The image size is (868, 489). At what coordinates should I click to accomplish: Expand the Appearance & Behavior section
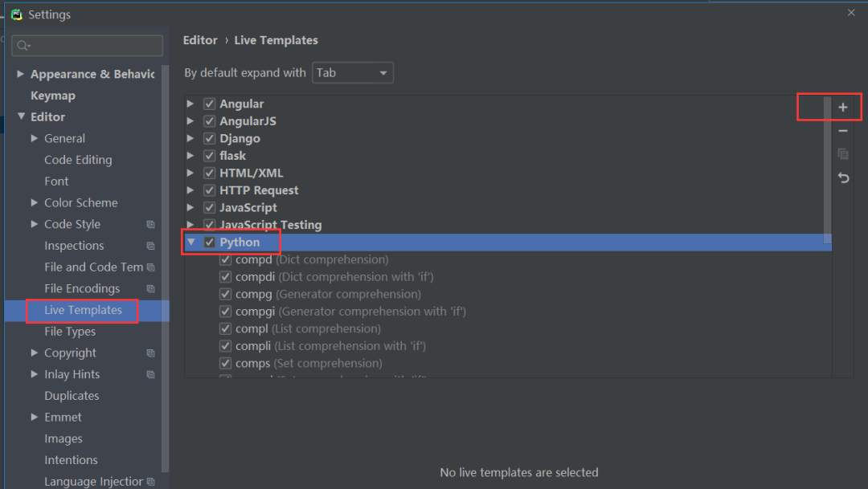pyautogui.click(x=20, y=73)
